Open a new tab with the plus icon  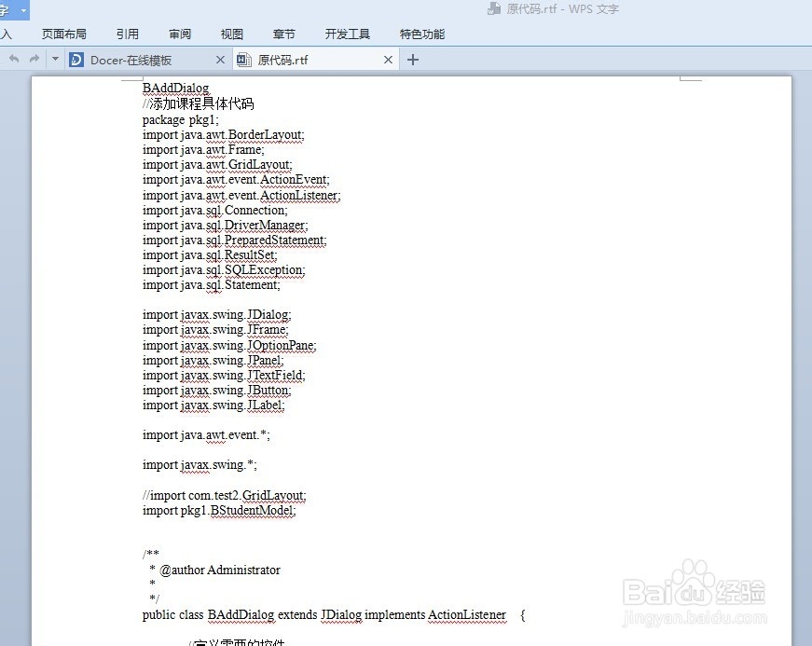(x=412, y=58)
